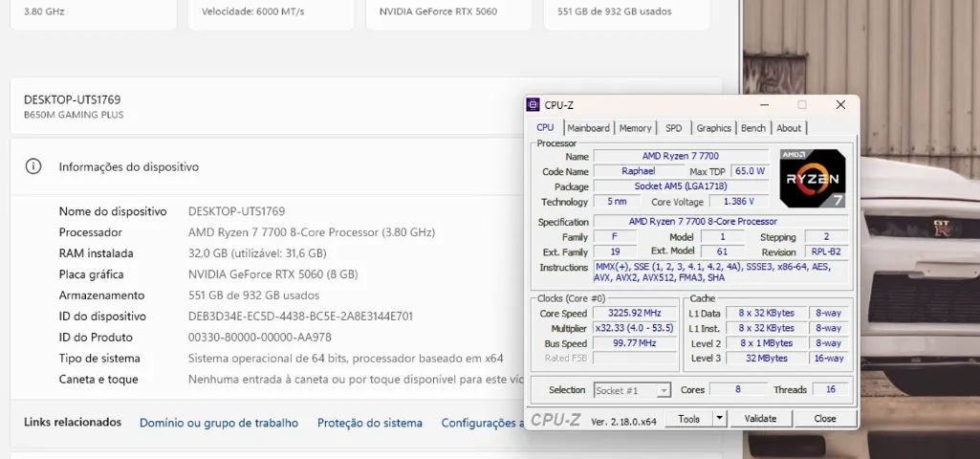Expand the Tools dropdown arrow

tap(720, 418)
